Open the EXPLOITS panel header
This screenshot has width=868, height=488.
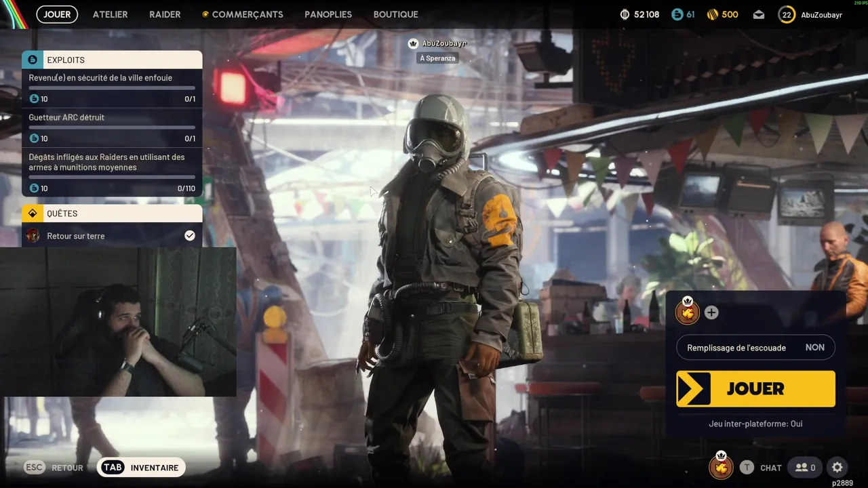112,60
